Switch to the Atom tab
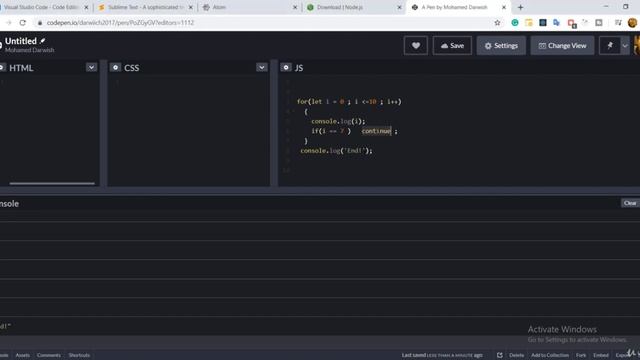640x360 pixels. click(249, 7)
